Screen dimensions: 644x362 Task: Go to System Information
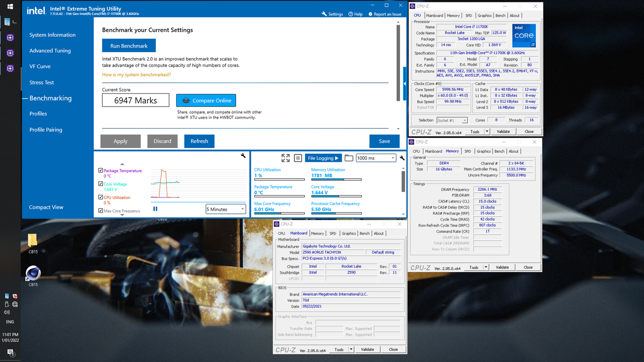tap(52, 35)
